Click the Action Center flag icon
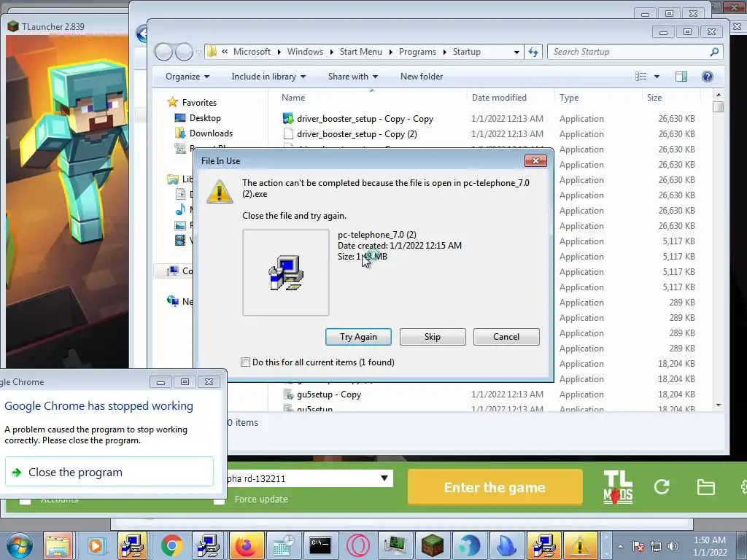Screen dimensions: 747x560 (x=638, y=546)
